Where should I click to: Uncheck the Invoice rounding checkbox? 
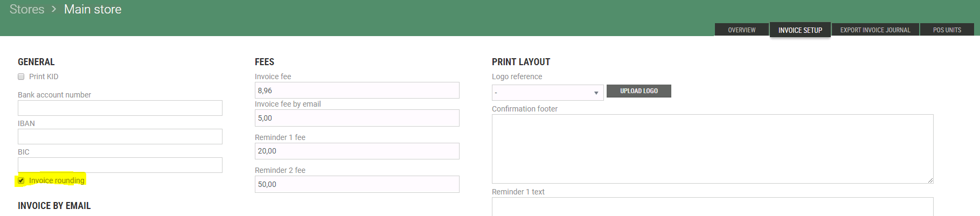[21, 180]
